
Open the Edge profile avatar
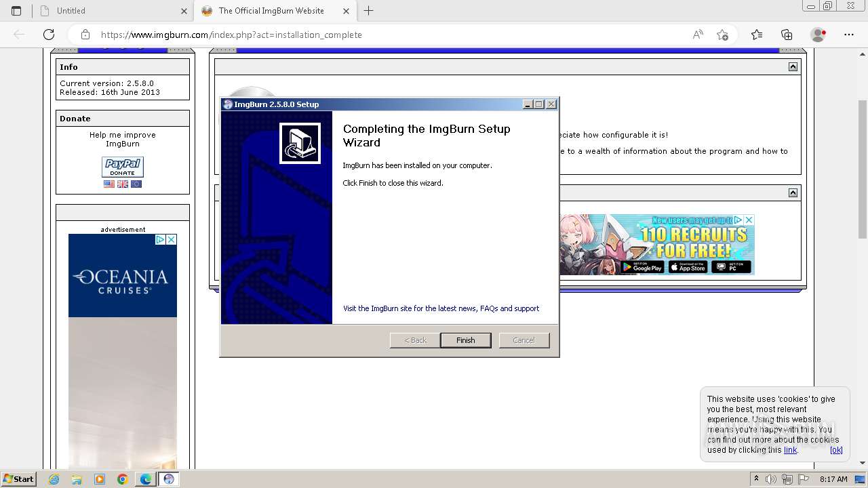click(818, 35)
